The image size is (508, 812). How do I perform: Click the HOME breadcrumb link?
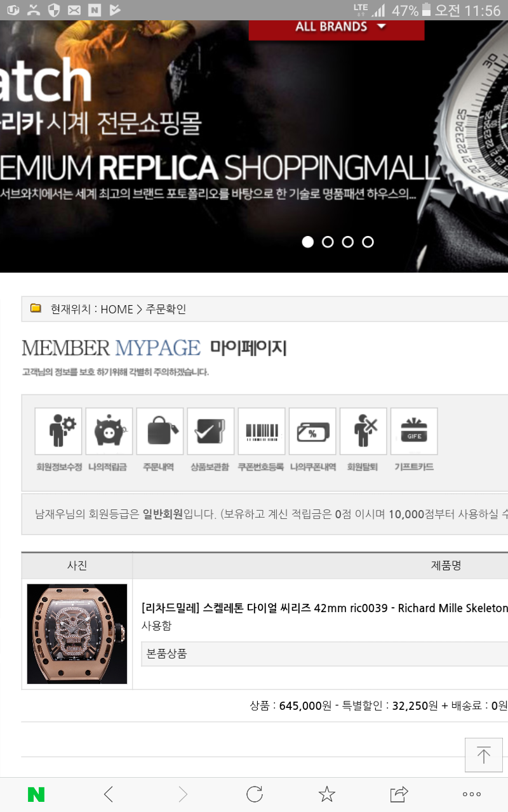pos(117,309)
